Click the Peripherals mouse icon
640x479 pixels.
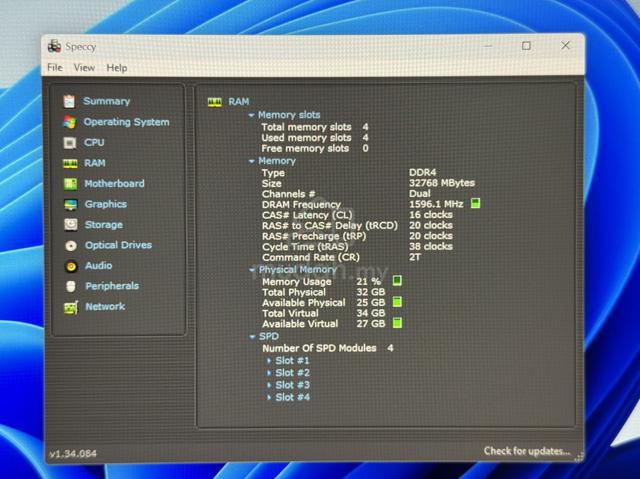click(x=71, y=286)
